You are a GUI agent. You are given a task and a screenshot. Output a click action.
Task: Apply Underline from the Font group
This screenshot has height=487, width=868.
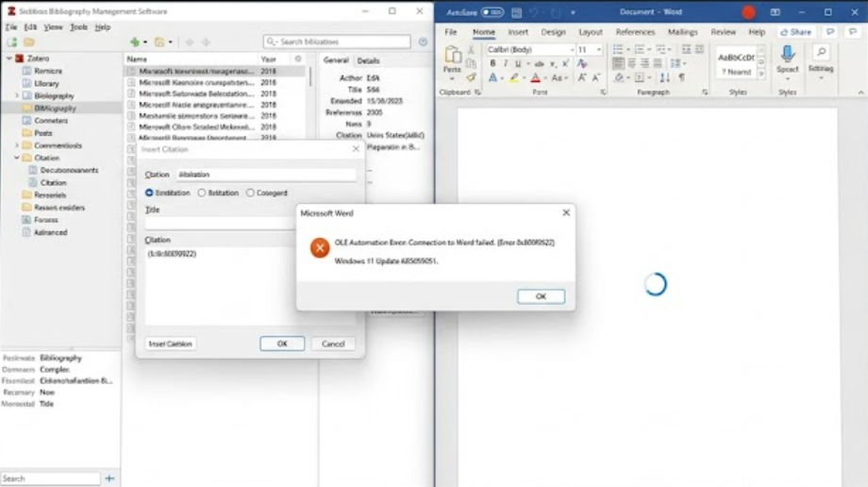click(x=518, y=64)
